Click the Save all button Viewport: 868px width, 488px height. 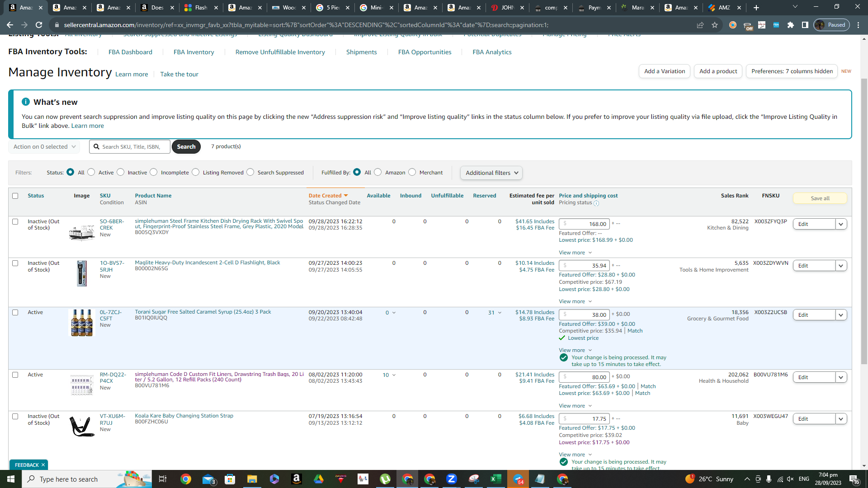click(x=820, y=198)
